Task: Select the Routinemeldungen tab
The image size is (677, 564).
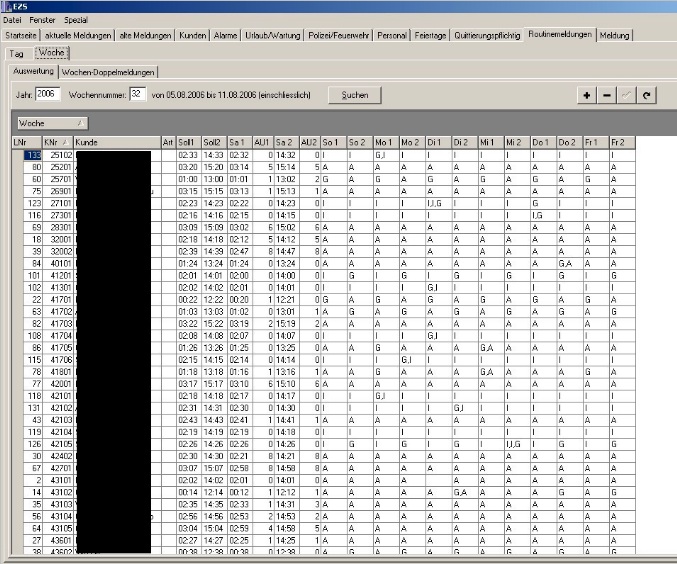Action: [560, 34]
